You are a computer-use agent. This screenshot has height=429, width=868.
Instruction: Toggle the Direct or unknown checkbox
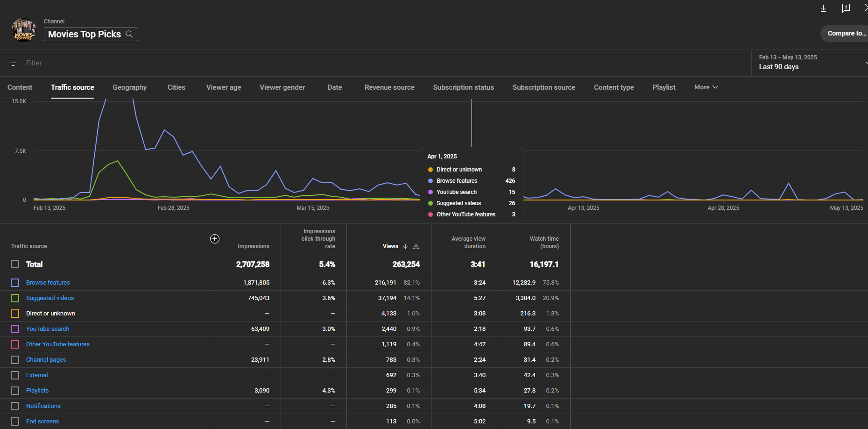pos(15,314)
